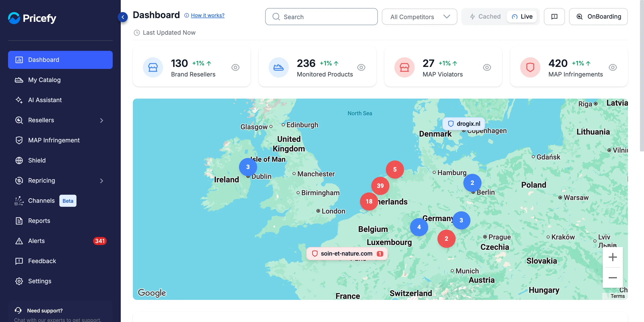Click the OnBoarding button
The image size is (644, 322).
[598, 17]
